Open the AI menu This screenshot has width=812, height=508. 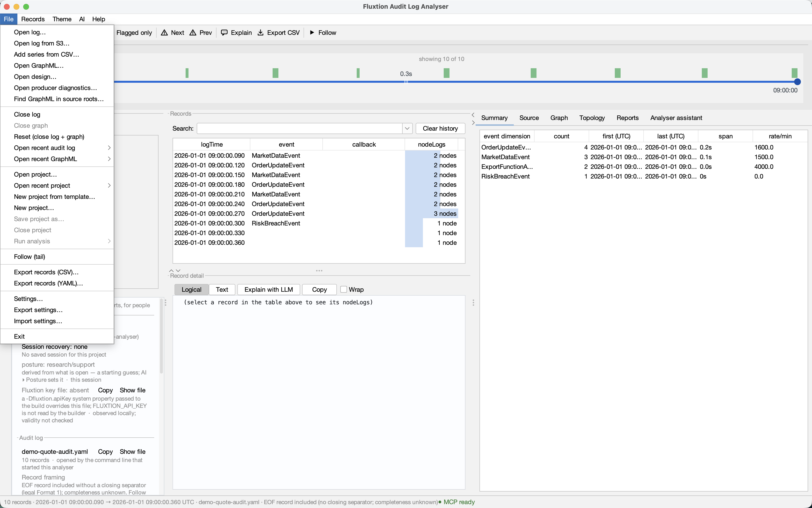click(81, 19)
